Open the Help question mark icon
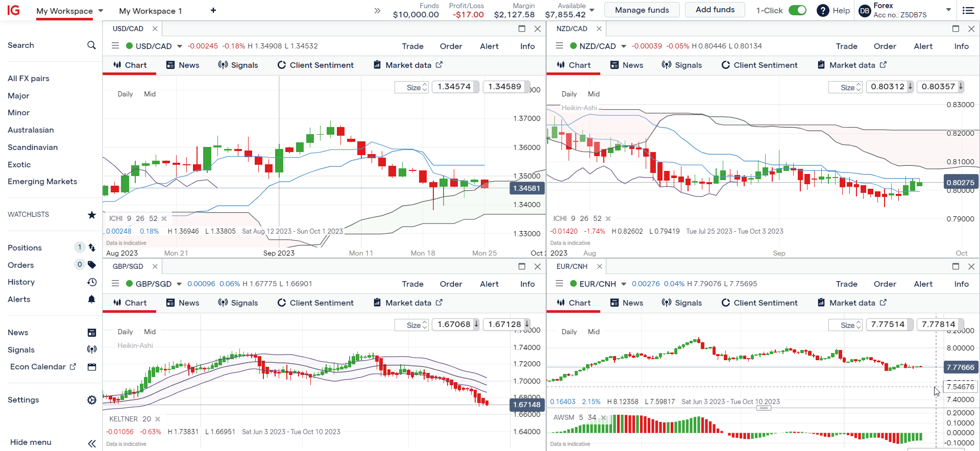This screenshot has height=451, width=980. (x=823, y=11)
